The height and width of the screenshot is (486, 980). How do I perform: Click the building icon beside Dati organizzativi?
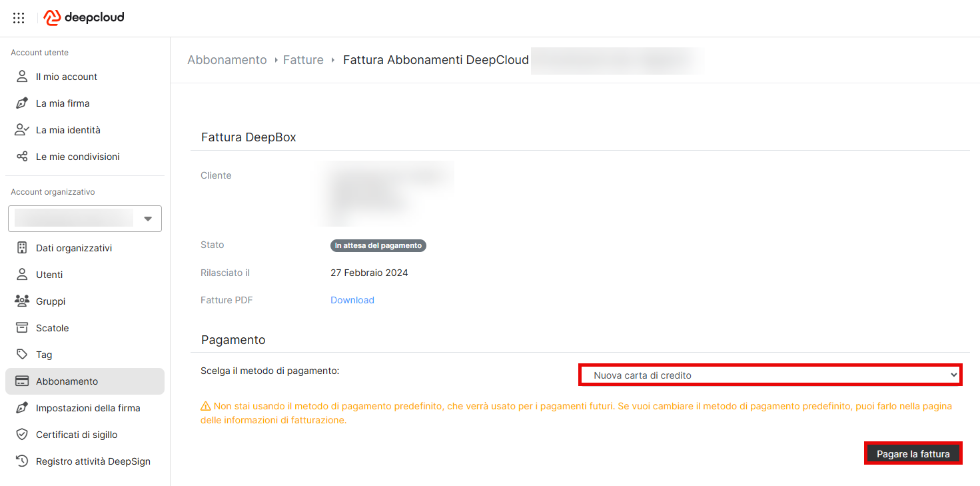(22, 248)
